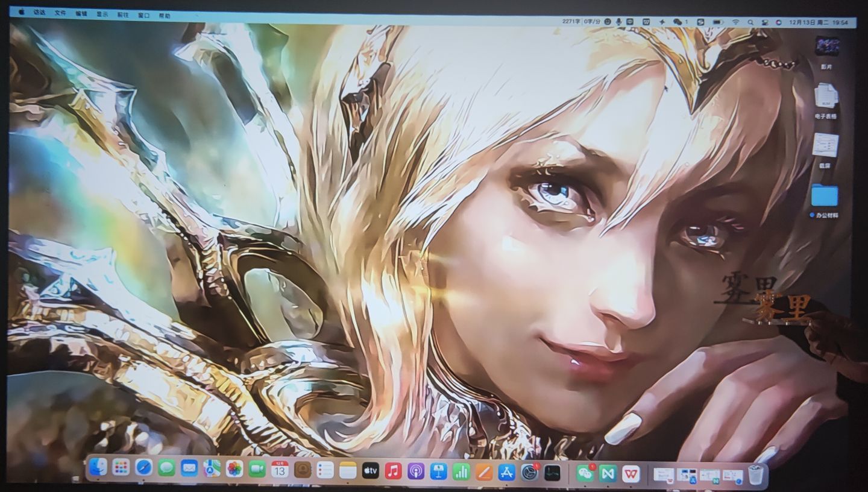
Task: Open Control Center in menu bar
Action: click(765, 22)
